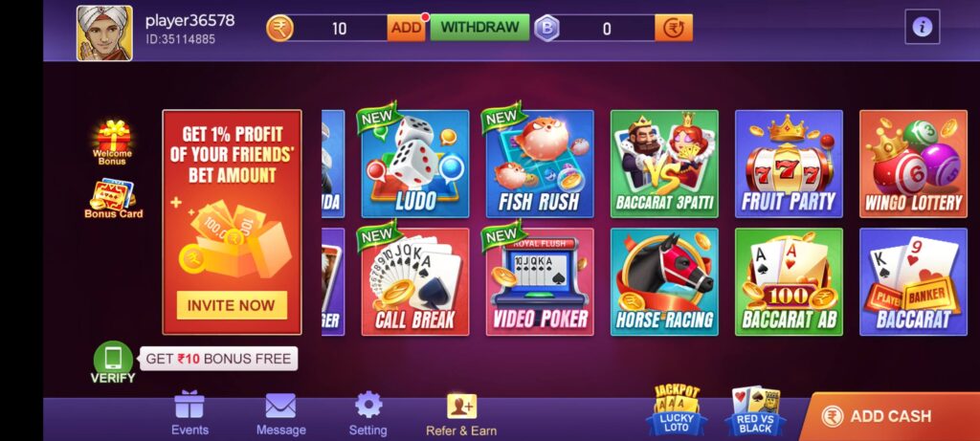This screenshot has width=980, height=441.
Task: Click the info icon at top right
Action: pos(922,27)
